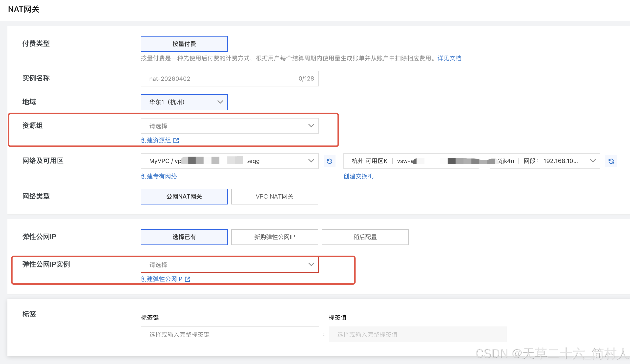
Task: Click the 标签键 tag key input
Action: (229, 335)
